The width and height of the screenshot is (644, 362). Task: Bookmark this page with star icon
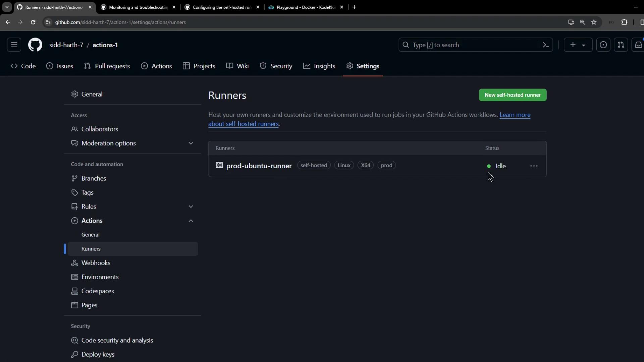click(594, 22)
